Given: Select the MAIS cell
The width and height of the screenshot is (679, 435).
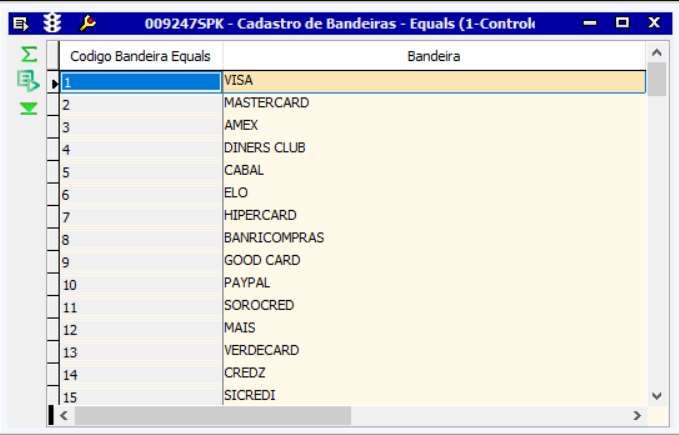Looking at the screenshot, I should tap(434, 329).
